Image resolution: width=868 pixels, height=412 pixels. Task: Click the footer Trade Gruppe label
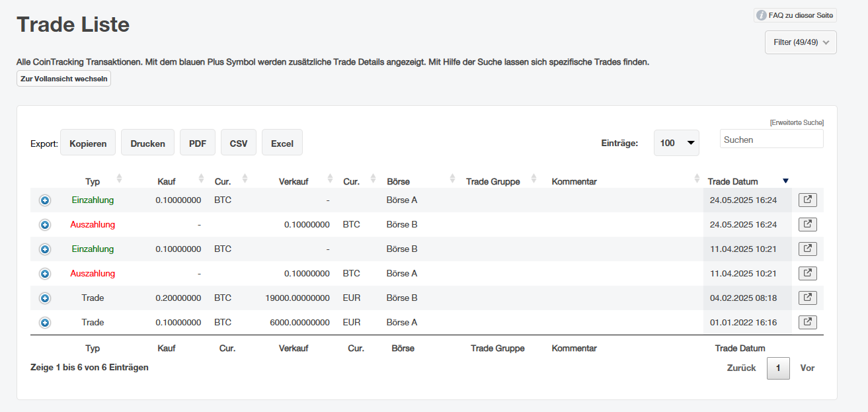pyautogui.click(x=498, y=348)
